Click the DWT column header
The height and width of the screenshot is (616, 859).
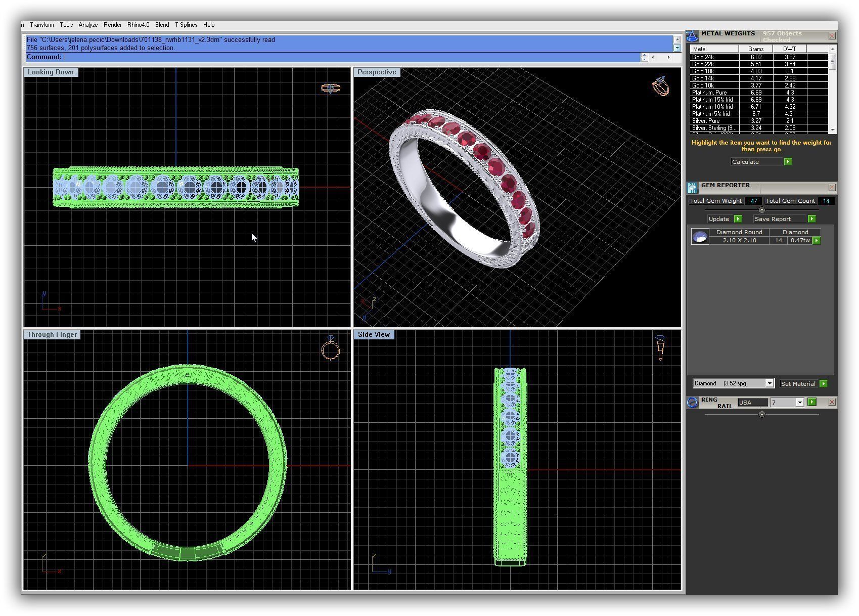(x=789, y=49)
